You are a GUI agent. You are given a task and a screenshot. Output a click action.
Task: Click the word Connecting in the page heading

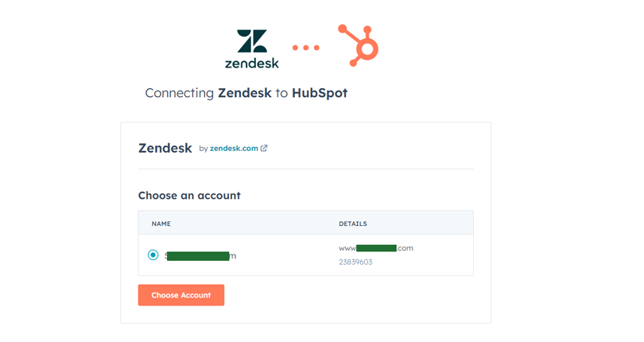click(x=180, y=93)
